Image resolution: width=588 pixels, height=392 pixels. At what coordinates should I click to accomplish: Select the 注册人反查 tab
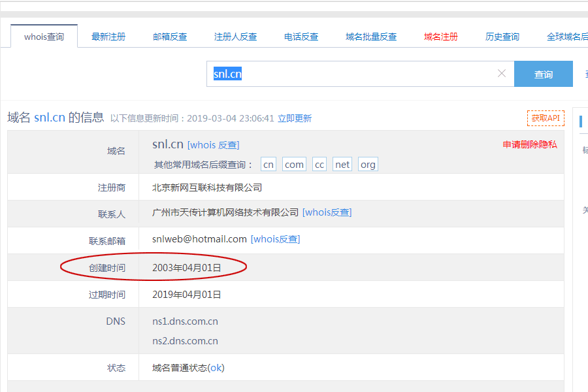tap(235, 37)
